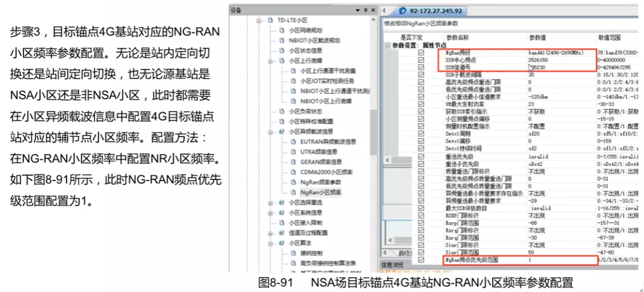Expand the 小区系统信息 tree node

271,212
